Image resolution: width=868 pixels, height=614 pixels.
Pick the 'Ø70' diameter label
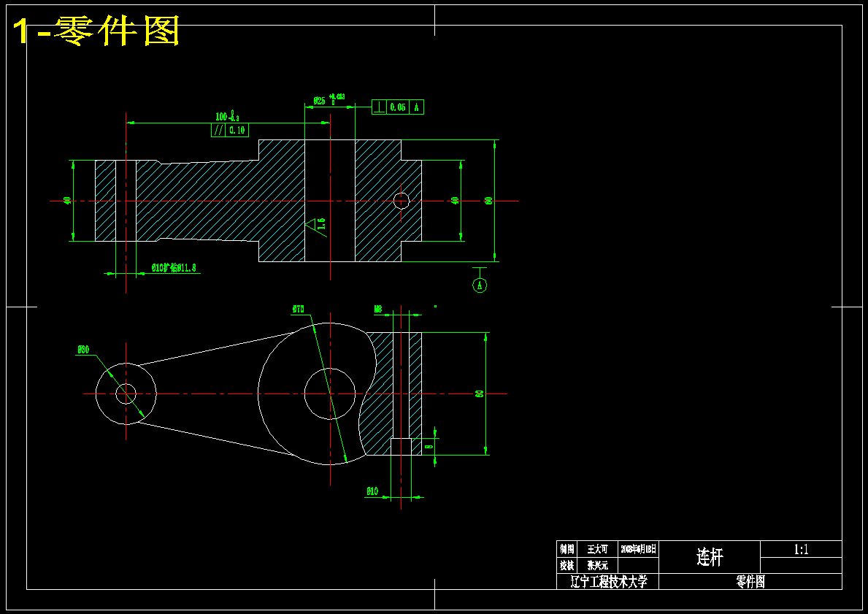(x=299, y=310)
